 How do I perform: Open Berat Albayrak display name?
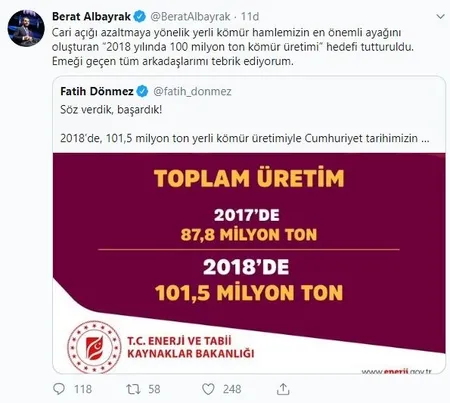(x=91, y=17)
